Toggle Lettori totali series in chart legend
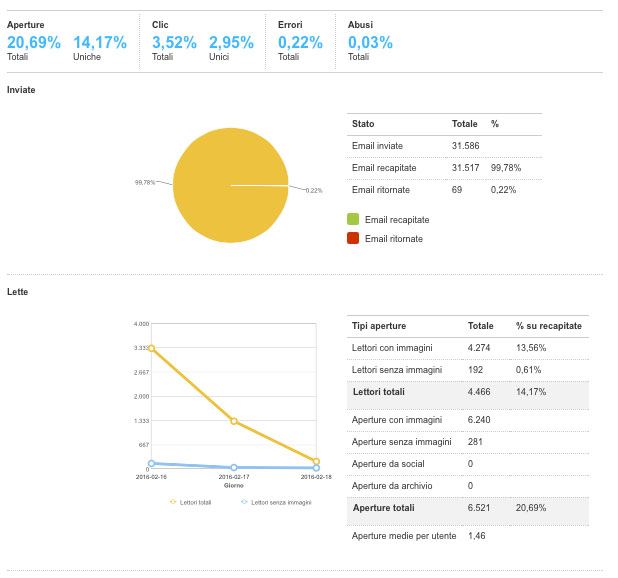 click(192, 502)
